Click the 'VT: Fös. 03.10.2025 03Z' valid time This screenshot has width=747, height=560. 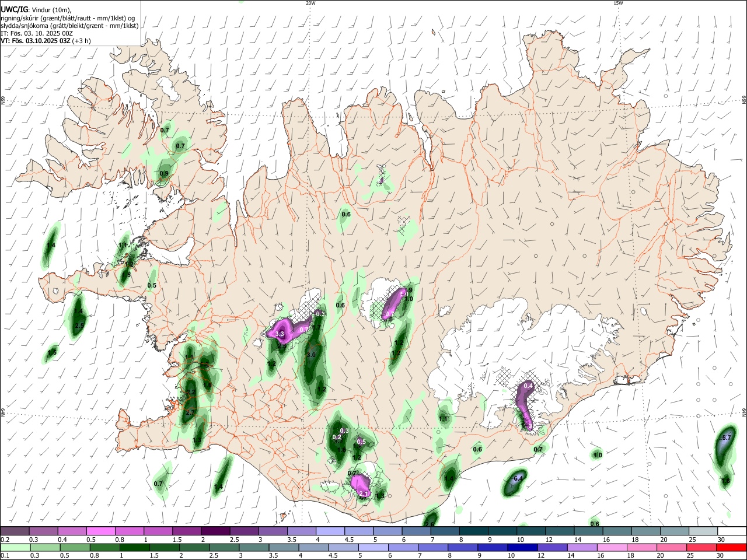36,41
